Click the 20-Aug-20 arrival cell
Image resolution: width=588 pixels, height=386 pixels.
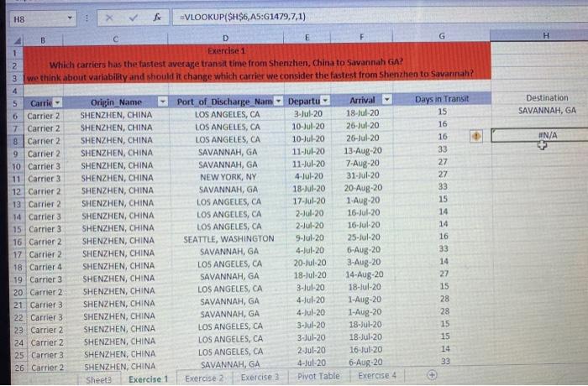pos(363,188)
